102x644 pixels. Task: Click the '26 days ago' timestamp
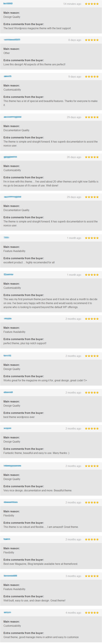click(74, 157)
